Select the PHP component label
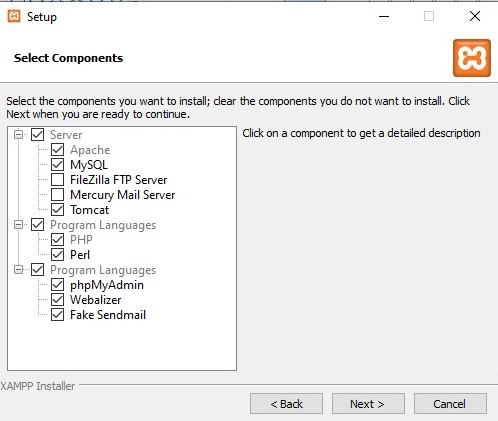Image resolution: width=498 pixels, height=421 pixels. tap(81, 240)
